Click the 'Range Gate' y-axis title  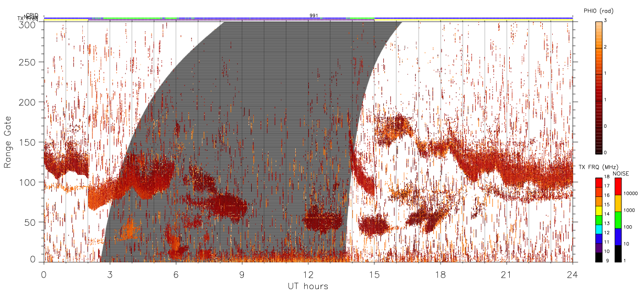click(8, 142)
